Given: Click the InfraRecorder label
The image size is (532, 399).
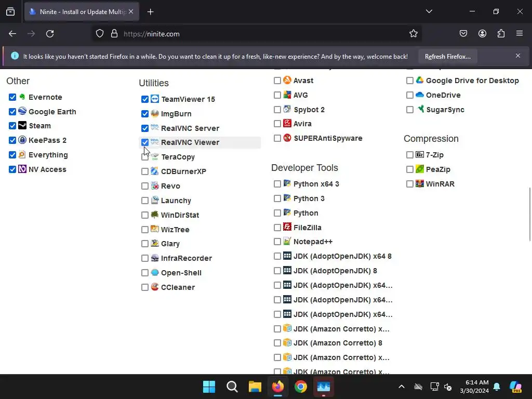Looking at the screenshot, I should click(x=187, y=258).
